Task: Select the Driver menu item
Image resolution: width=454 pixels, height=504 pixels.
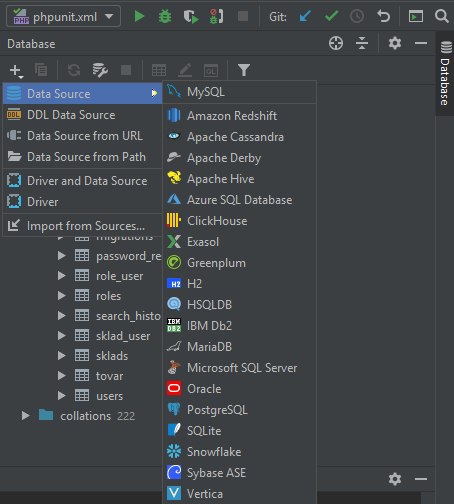Action: (x=82, y=202)
